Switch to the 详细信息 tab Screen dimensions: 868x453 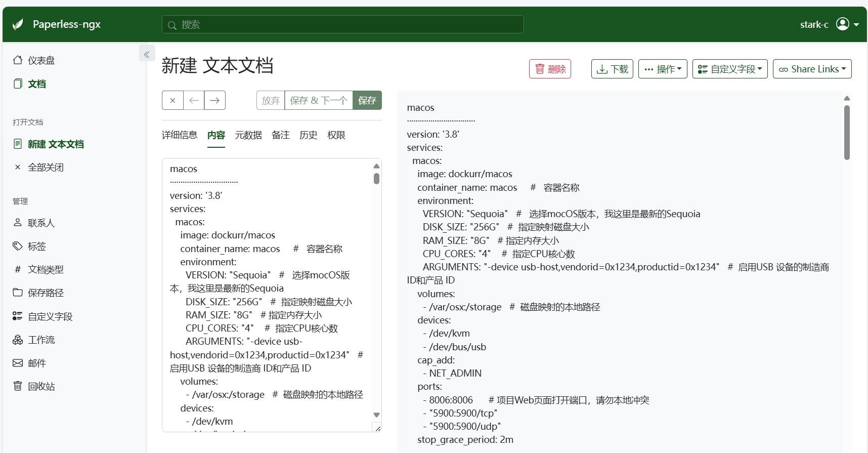[x=180, y=135]
